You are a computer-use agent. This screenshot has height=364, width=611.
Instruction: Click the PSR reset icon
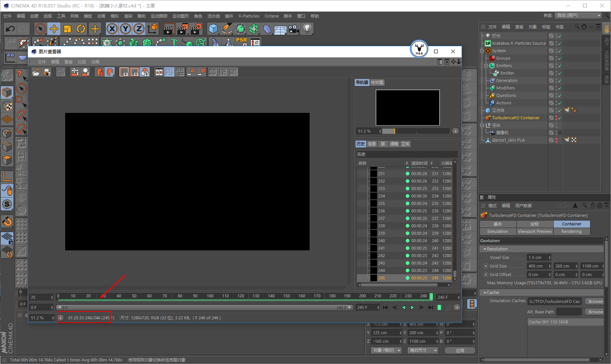pyautogui.click(x=241, y=42)
